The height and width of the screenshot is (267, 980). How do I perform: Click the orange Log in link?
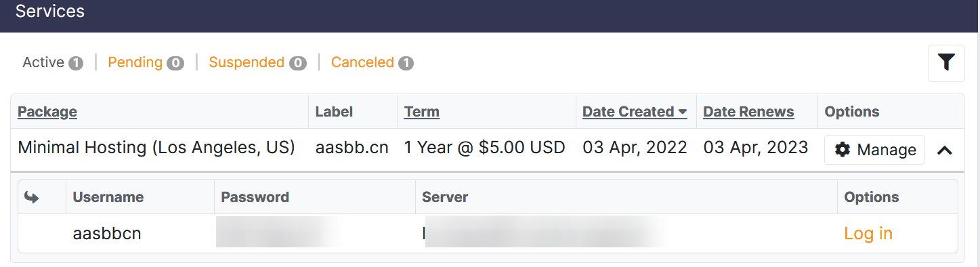868,234
